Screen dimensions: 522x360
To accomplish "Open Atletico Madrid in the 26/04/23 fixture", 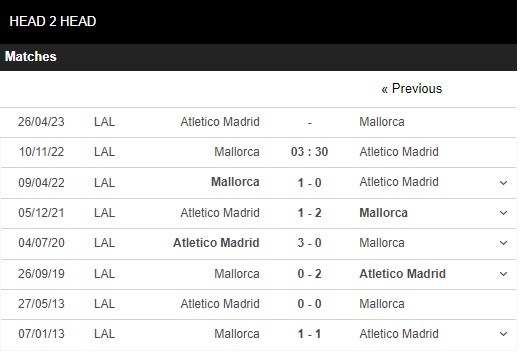I will (220, 122).
